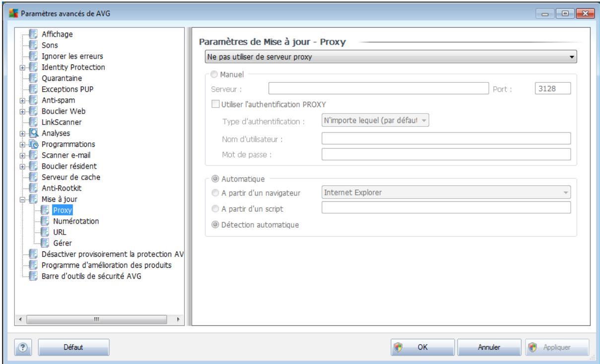Expand the Programmations tree node
The width and height of the screenshot is (600, 364).
23,144
